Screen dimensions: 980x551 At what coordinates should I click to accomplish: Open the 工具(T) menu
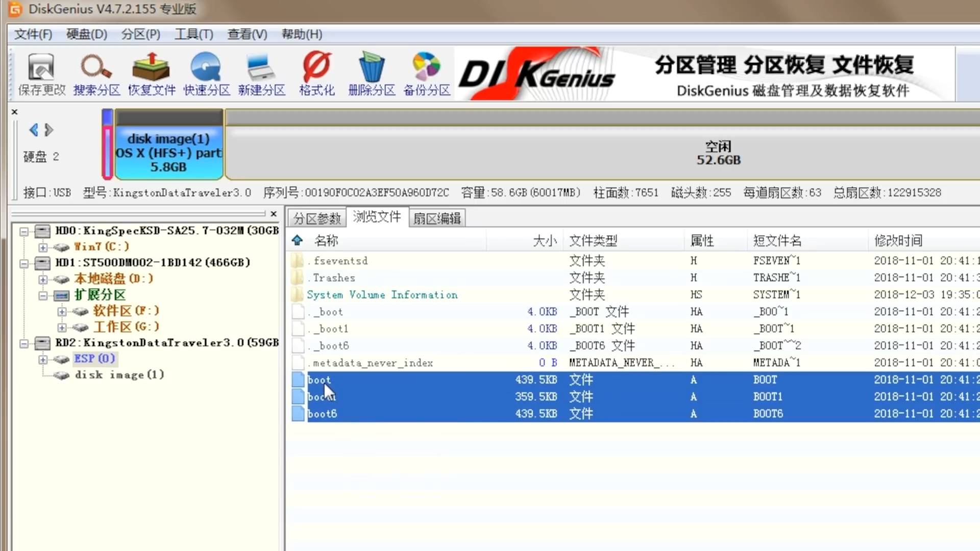point(193,34)
